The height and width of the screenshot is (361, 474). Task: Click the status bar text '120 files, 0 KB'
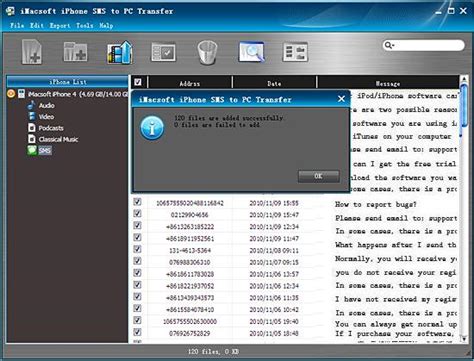tap(213, 351)
